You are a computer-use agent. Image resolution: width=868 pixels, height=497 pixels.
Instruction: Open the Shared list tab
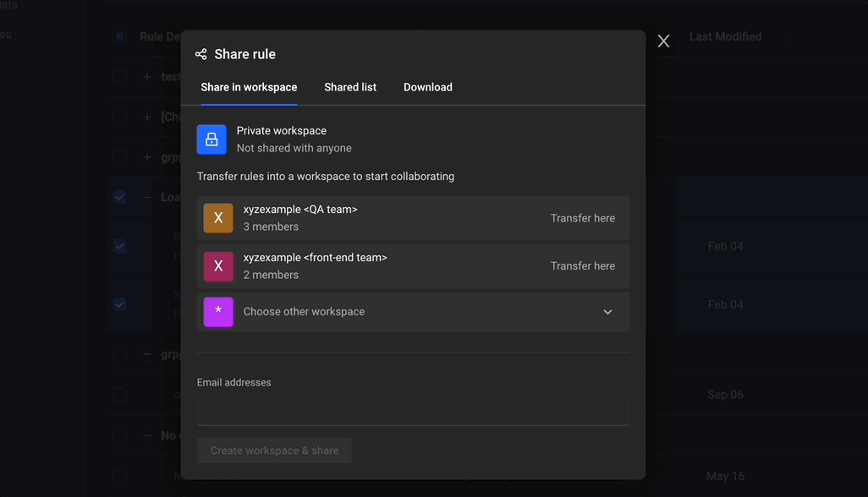click(350, 87)
